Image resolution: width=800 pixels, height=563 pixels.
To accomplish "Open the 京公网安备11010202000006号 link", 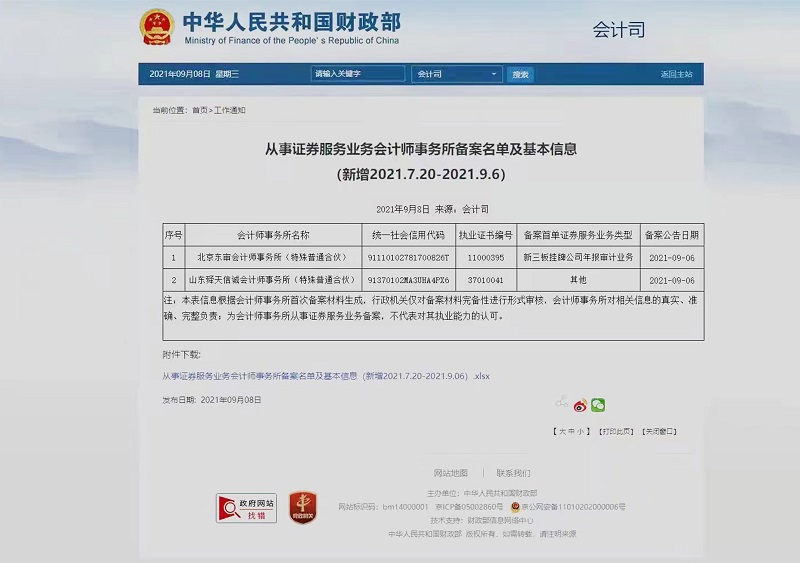I will tap(573, 507).
